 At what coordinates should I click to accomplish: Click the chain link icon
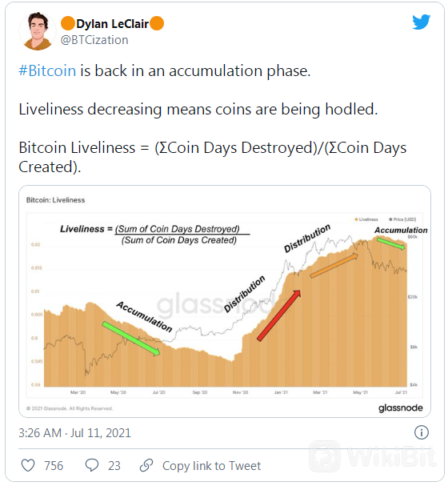tap(146, 465)
